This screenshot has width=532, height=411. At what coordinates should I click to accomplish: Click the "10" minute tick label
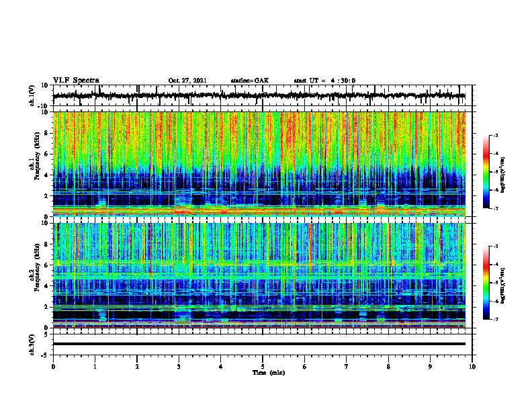point(472,367)
